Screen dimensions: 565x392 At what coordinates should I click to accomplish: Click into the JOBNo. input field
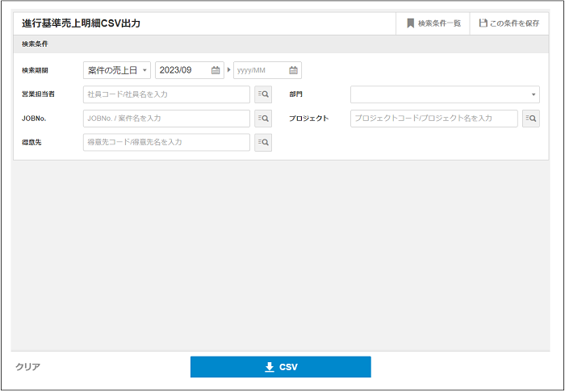(166, 119)
